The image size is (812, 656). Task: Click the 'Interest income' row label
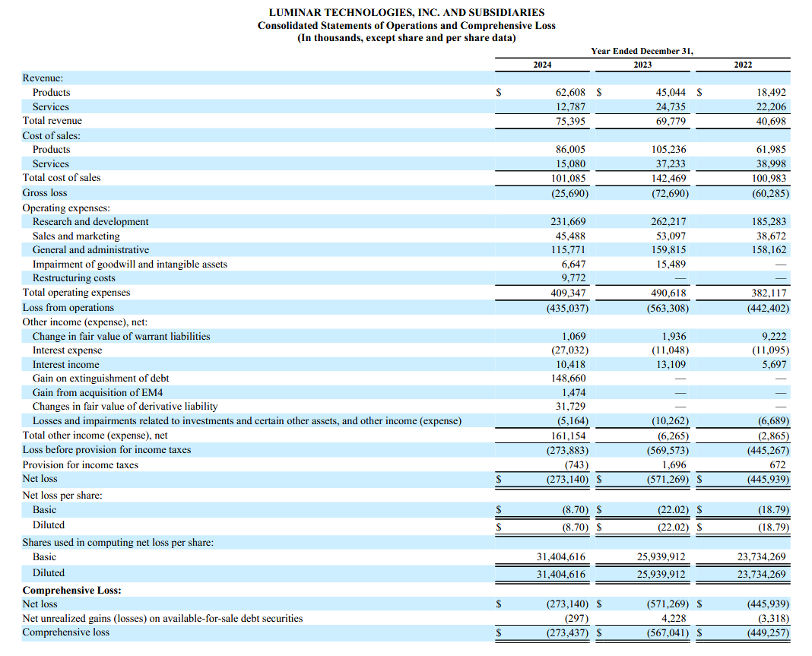(66, 365)
